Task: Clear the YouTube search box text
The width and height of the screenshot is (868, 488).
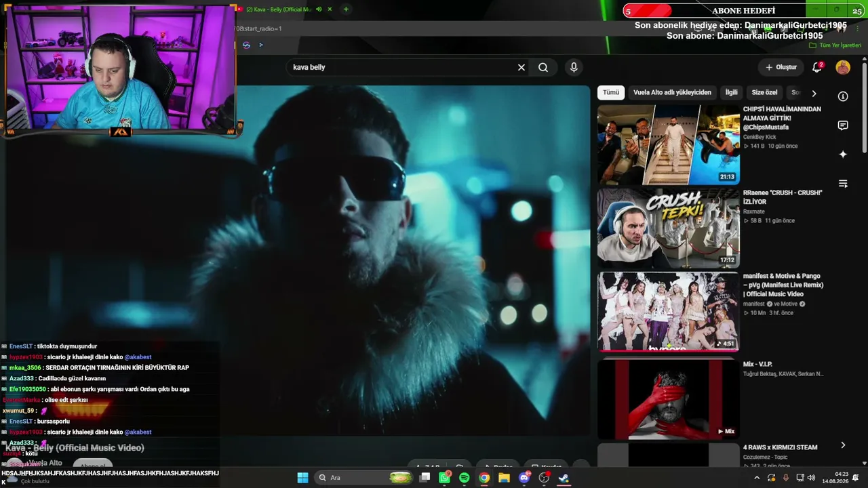Action: pyautogui.click(x=521, y=68)
